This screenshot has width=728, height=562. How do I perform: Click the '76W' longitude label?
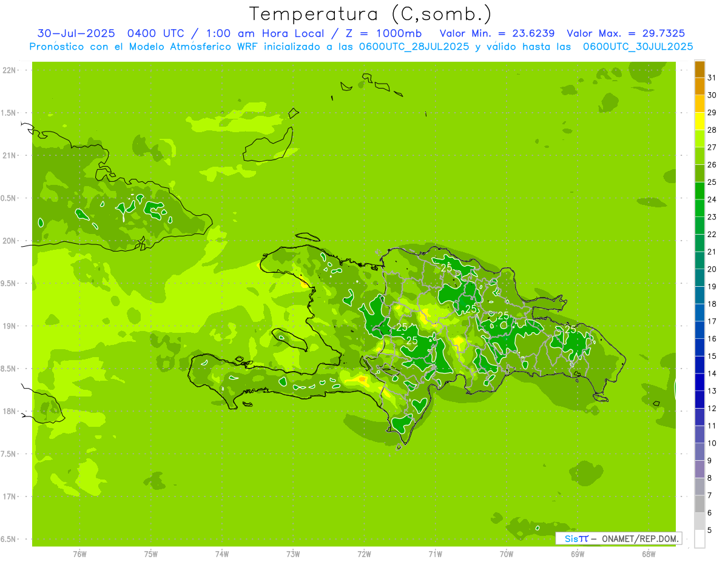click(x=79, y=554)
